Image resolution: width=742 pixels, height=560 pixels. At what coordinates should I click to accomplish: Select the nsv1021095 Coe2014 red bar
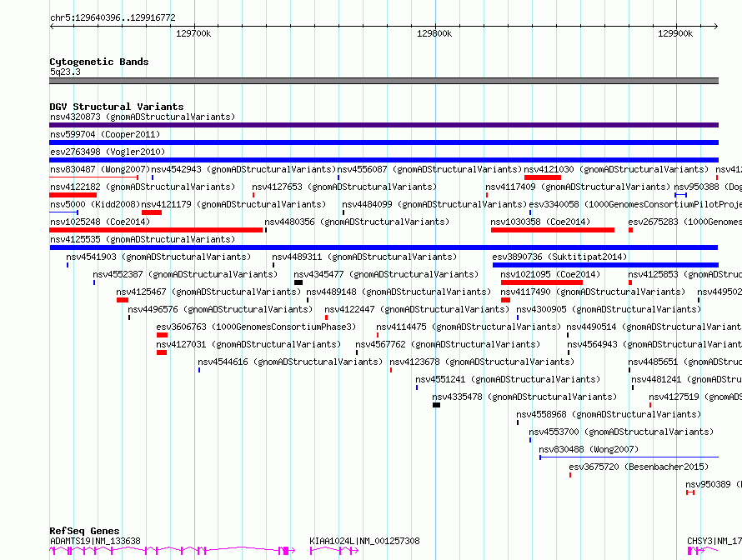(542, 282)
